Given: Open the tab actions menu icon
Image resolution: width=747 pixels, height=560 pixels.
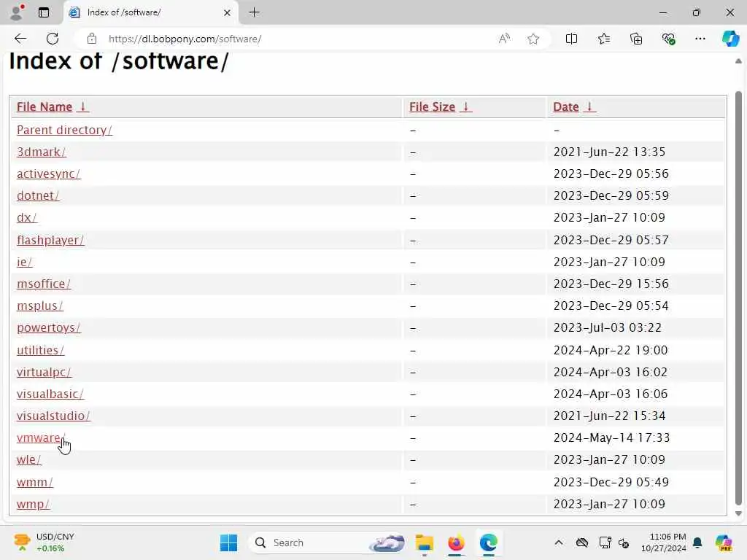Looking at the screenshot, I should pos(44,12).
